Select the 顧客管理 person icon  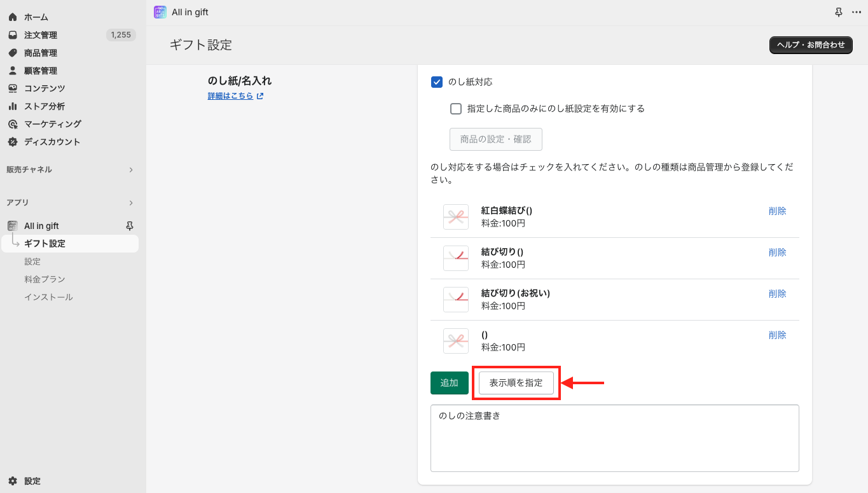pos(13,71)
